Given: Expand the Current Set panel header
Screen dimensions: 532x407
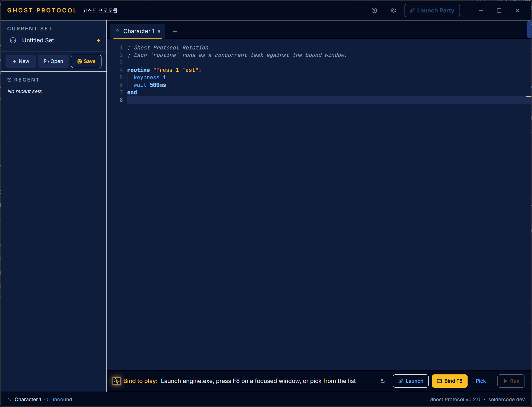Looking at the screenshot, I should tap(30, 28).
